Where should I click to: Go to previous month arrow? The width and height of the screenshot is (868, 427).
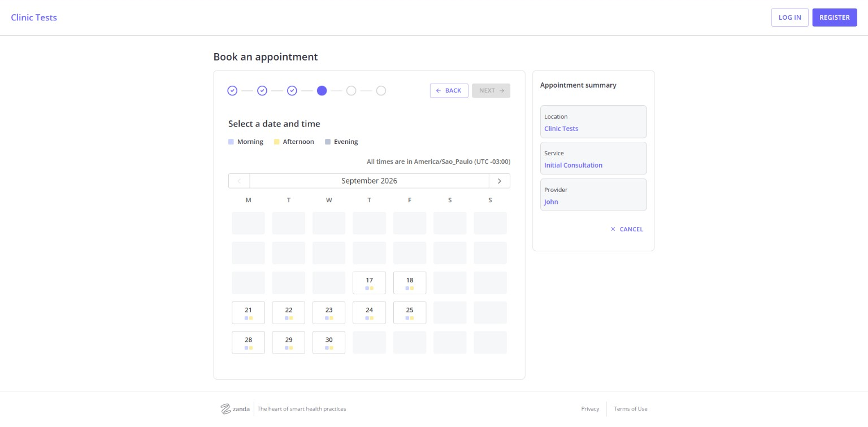pos(239,181)
